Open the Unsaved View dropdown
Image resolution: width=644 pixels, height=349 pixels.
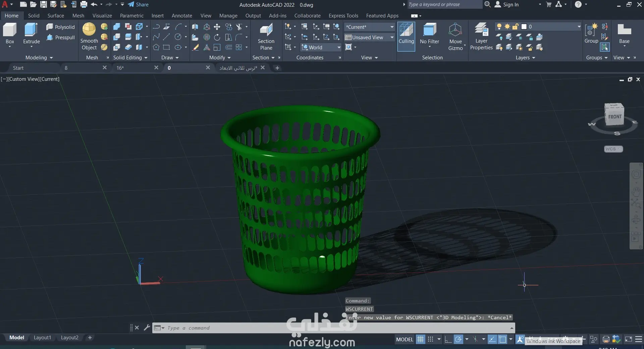click(370, 37)
